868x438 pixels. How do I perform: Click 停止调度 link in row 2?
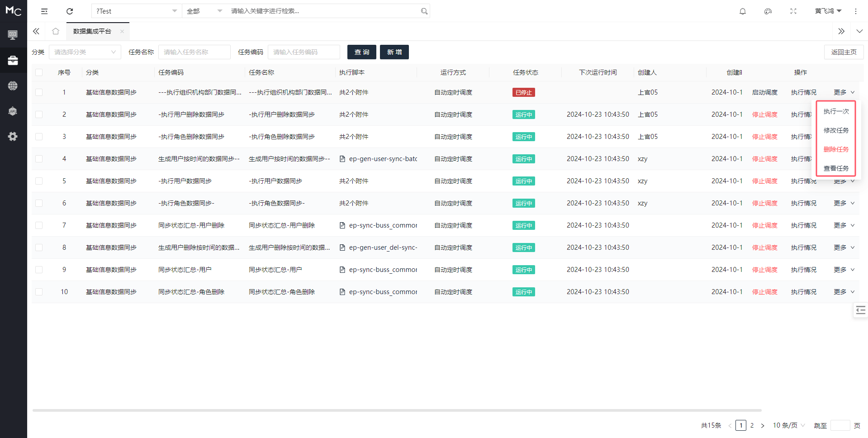coord(764,114)
